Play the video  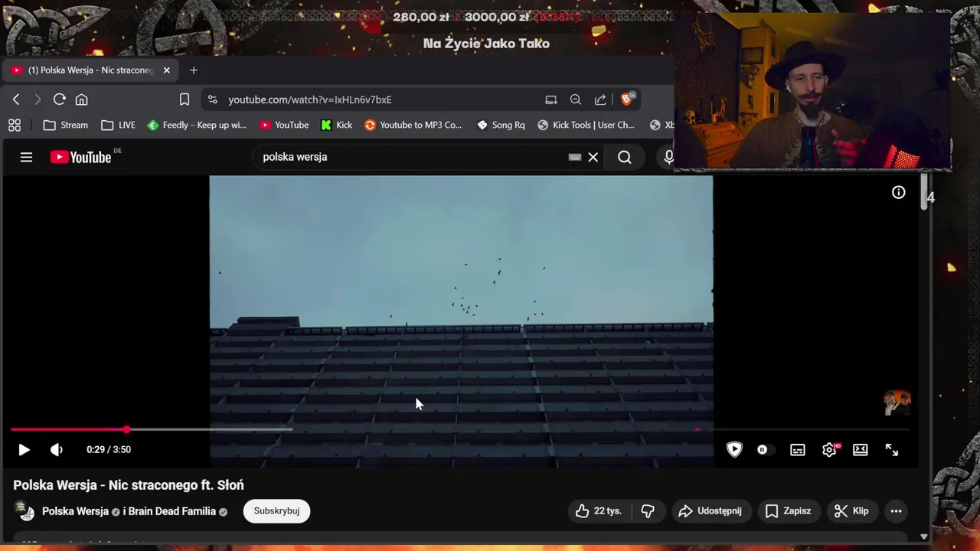tap(24, 450)
